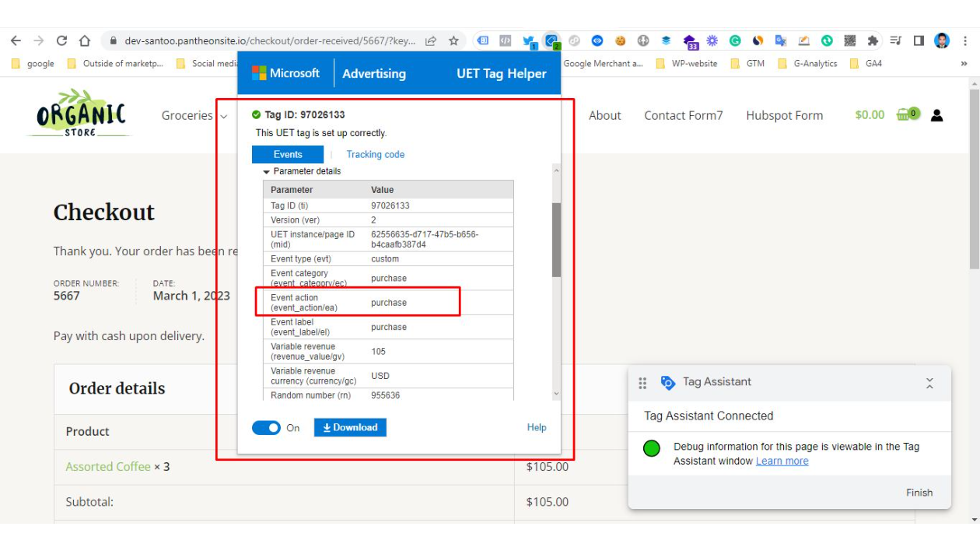Collapse the Tag Assistant panel

point(929,382)
